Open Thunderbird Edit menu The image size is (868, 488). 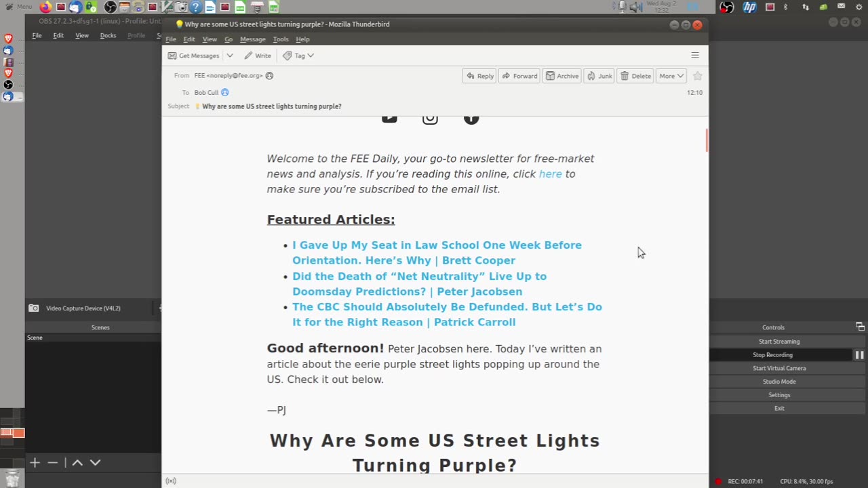pyautogui.click(x=189, y=39)
